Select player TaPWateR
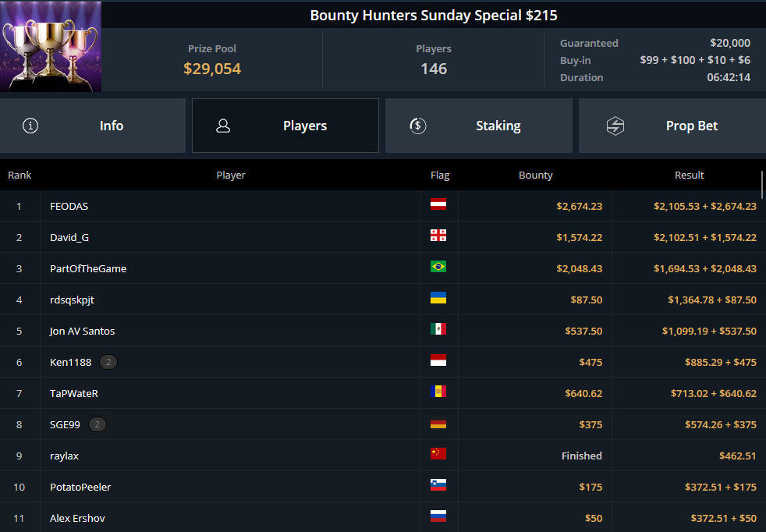Viewport: 766px width, 532px height. pyautogui.click(x=74, y=394)
